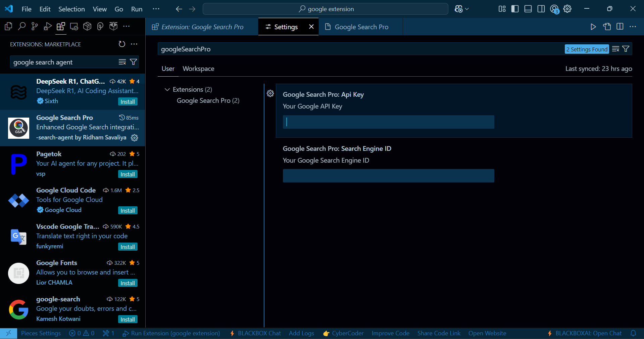The image size is (644, 339).
Task: Click the googleSearchPro settings search box
Action: point(361,49)
